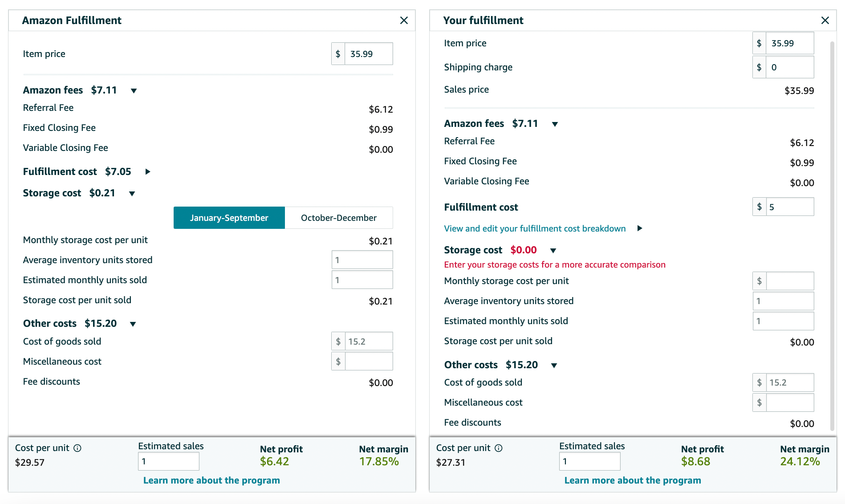
Task: Click info icon beside Your fulfillment Cost per unit
Action: click(x=499, y=448)
